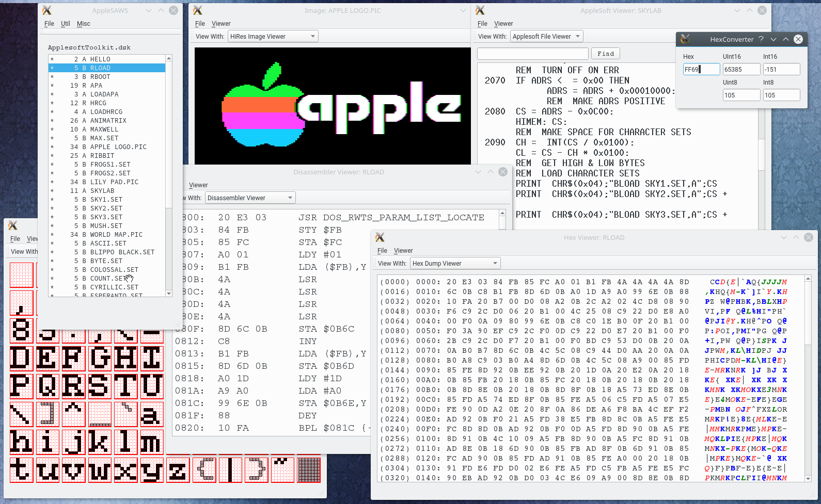Click the Find button in AppleSoft Viewer
This screenshot has width=821, height=504.
tap(606, 54)
